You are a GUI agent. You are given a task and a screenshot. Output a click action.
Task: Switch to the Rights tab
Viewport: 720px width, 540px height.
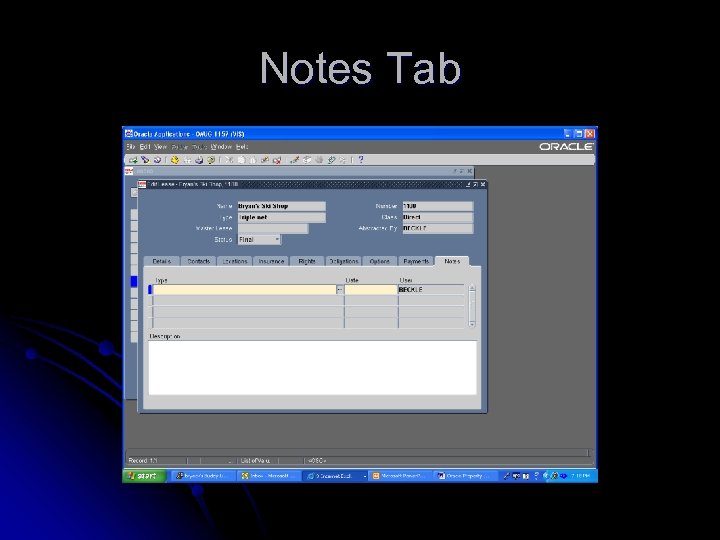pos(307,261)
